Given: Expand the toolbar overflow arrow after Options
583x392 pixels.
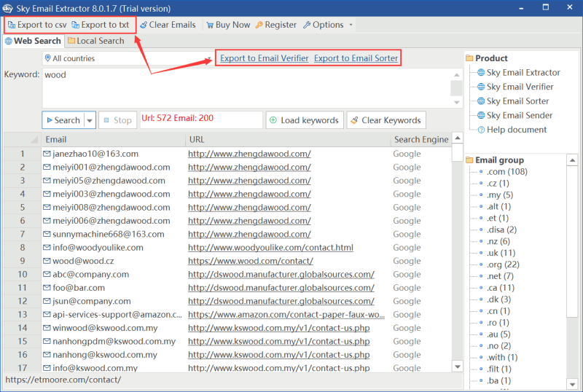Looking at the screenshot, I should 351,25.
